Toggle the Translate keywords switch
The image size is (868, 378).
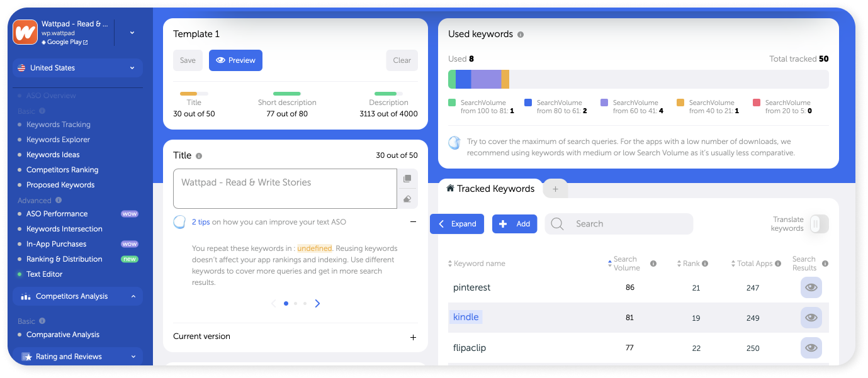819,224
